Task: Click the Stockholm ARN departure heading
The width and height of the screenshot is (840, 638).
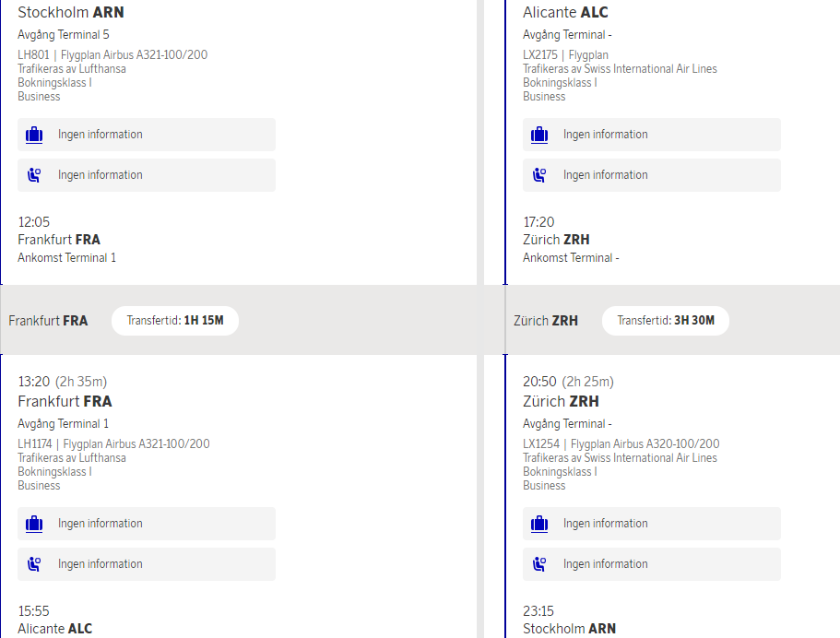Action: point(71,13)
